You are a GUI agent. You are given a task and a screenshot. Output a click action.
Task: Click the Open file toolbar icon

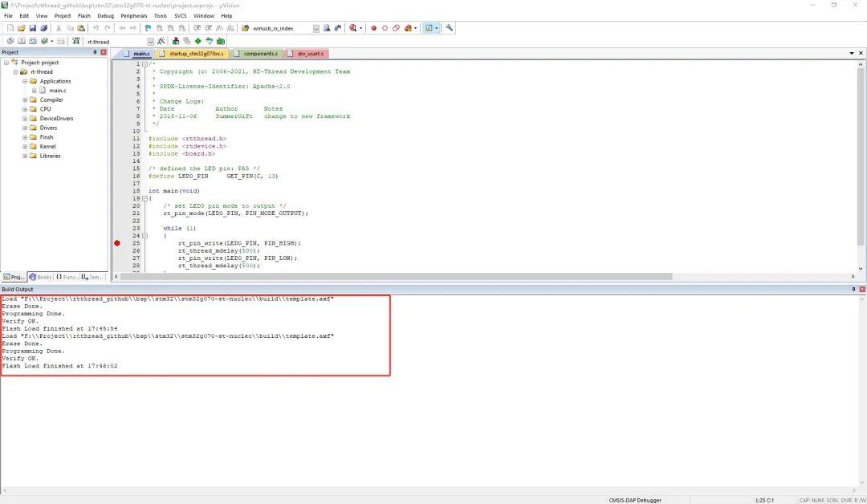pos(21,28)
